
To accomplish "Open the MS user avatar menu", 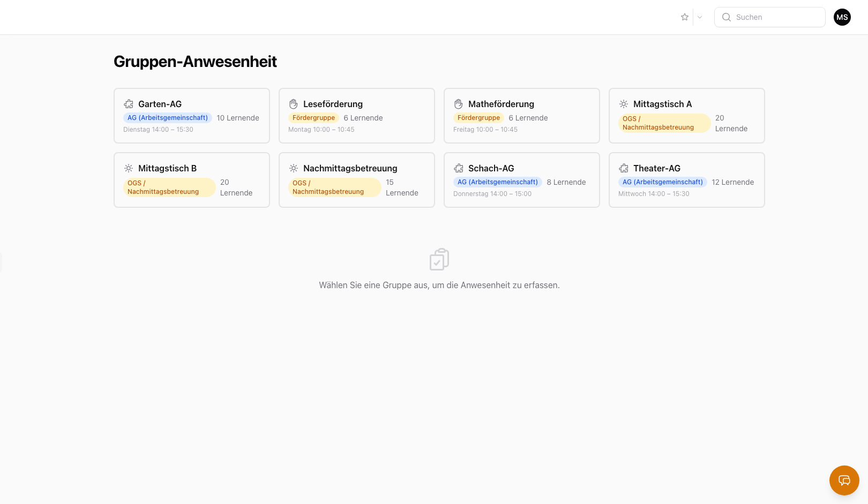I will click(x=842, y=17).
